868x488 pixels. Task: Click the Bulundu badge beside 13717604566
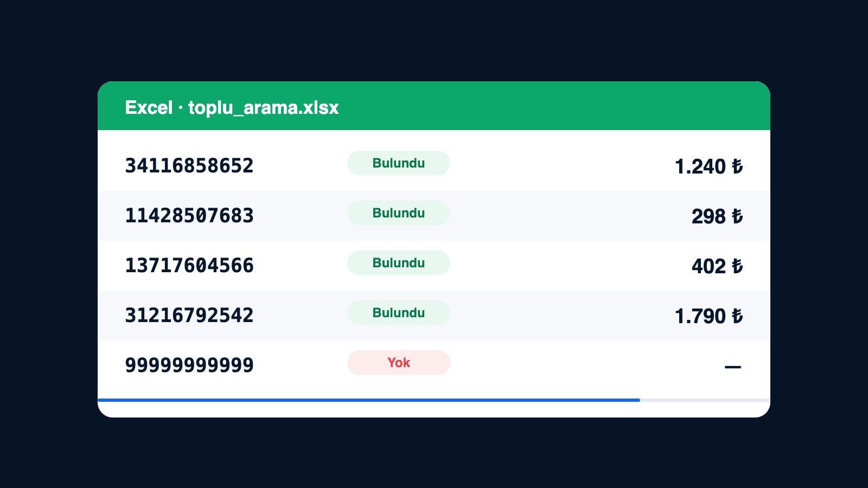tap(399, 263)
